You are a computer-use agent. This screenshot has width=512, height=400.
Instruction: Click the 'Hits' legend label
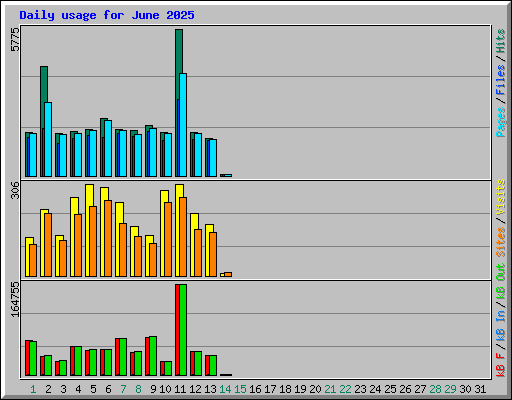501,41
